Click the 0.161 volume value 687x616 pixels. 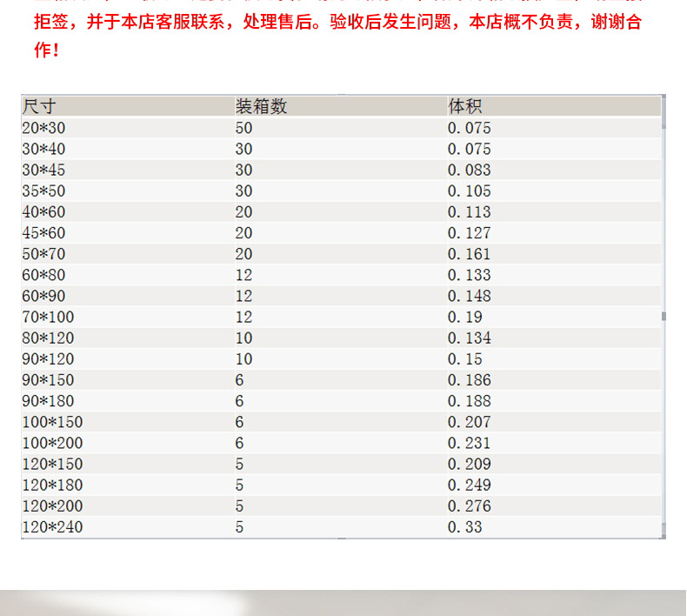(469, 254)
